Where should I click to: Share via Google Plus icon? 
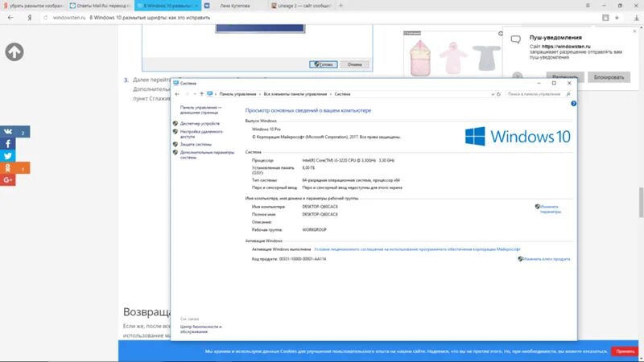(x=8, y=179)
